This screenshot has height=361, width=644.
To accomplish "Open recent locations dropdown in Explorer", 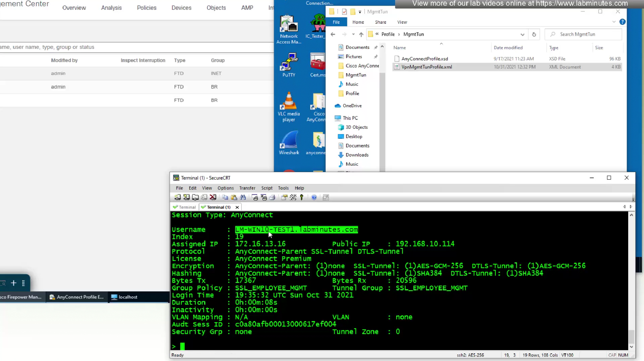I will pos(353,34).
